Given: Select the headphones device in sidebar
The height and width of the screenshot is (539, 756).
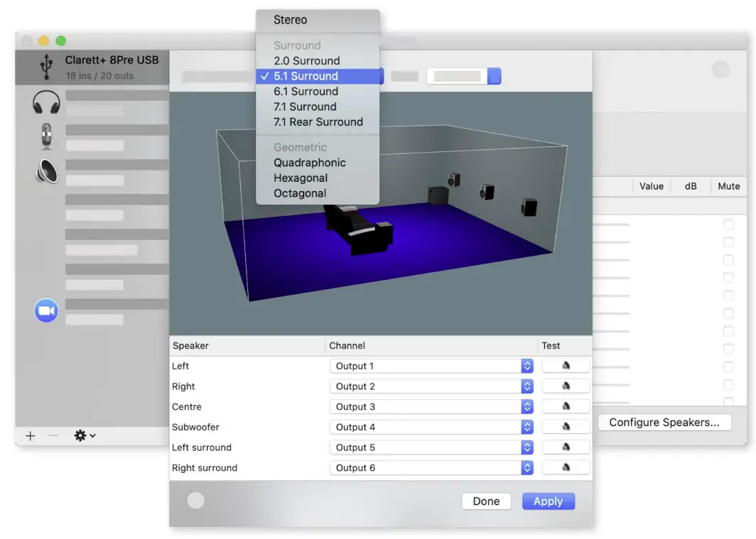Looking at the screenshot, I should click(46, 102).
